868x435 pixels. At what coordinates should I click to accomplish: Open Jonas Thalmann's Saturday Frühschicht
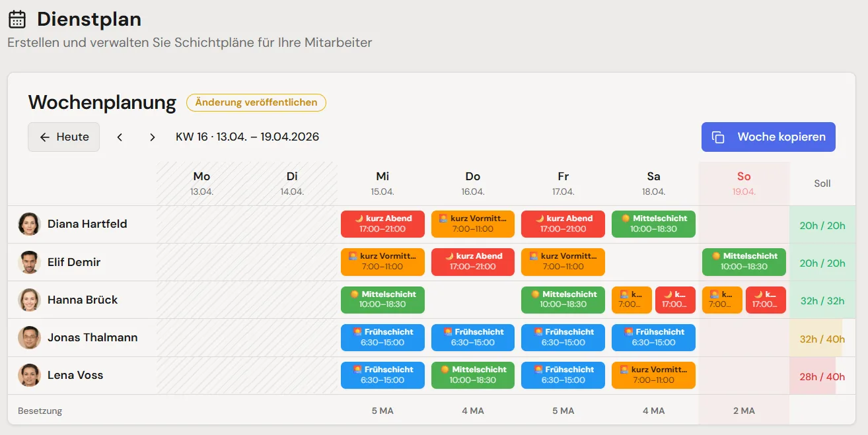[653, 337]
